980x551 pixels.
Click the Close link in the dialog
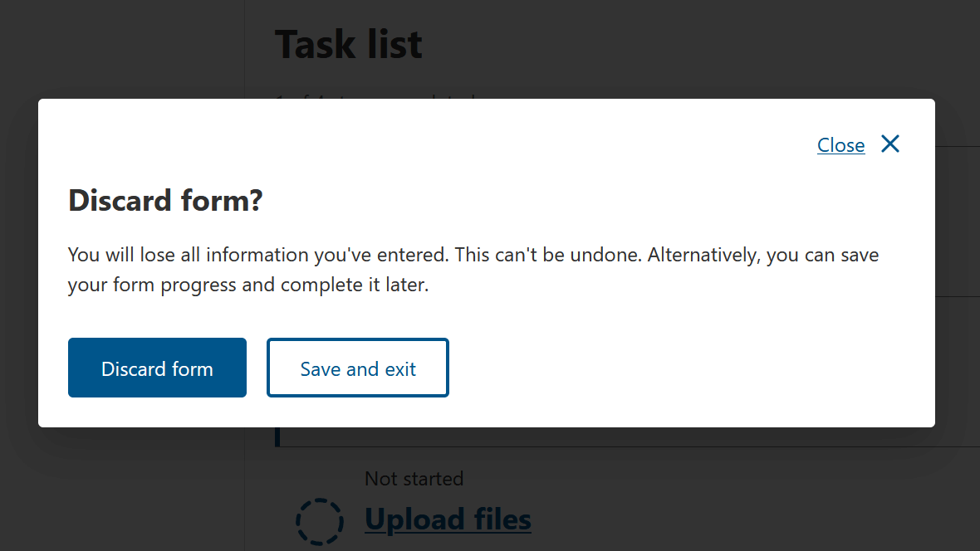[x=840, y=144]
